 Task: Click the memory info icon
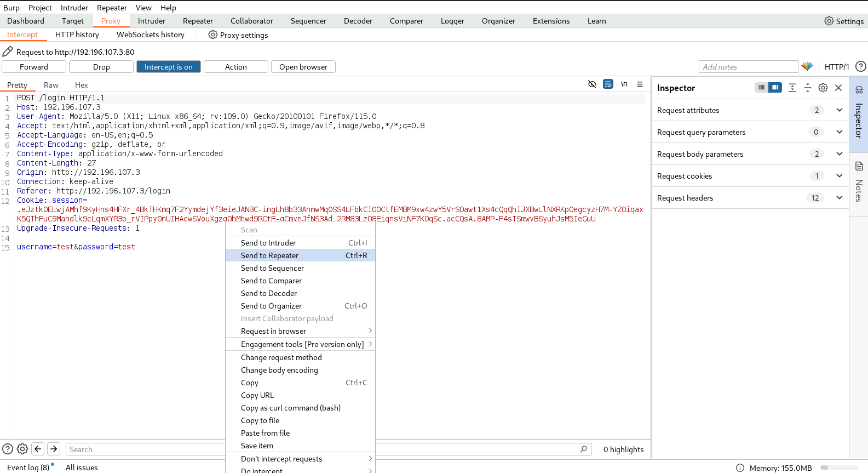(740, 468)
